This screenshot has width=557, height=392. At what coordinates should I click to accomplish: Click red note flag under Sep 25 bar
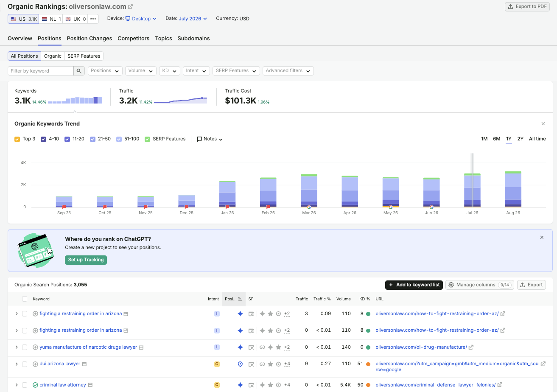[x=64, y=207]
